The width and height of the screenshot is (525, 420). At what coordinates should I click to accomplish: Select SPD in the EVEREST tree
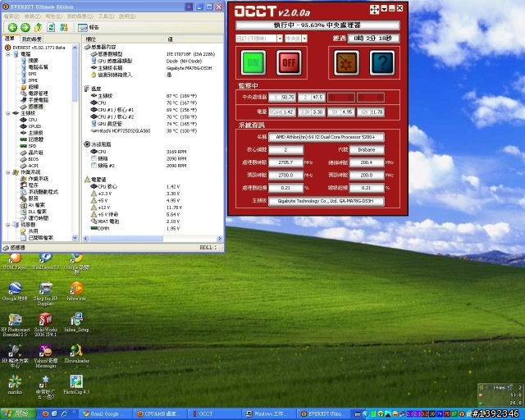coord(32,146)
